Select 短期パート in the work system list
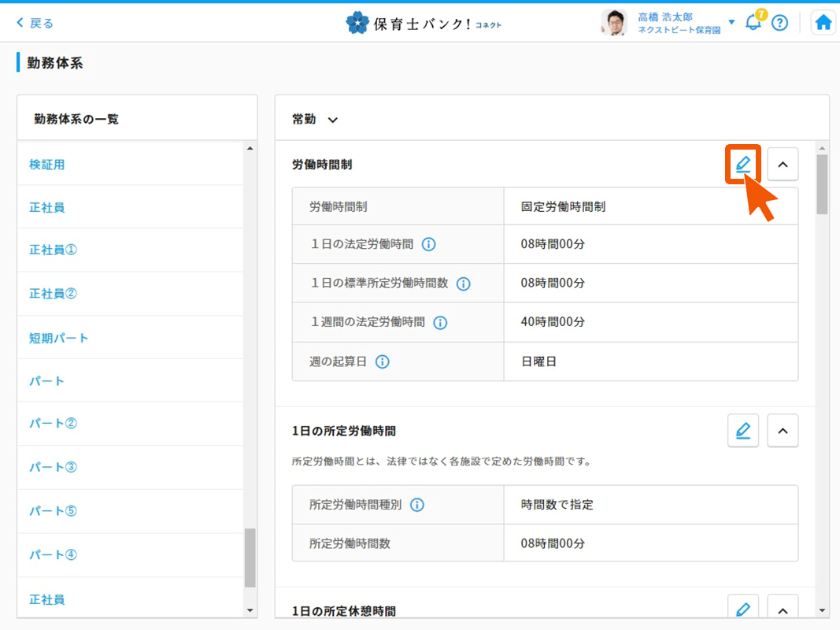The image size is (840, 630). (59, 338)
